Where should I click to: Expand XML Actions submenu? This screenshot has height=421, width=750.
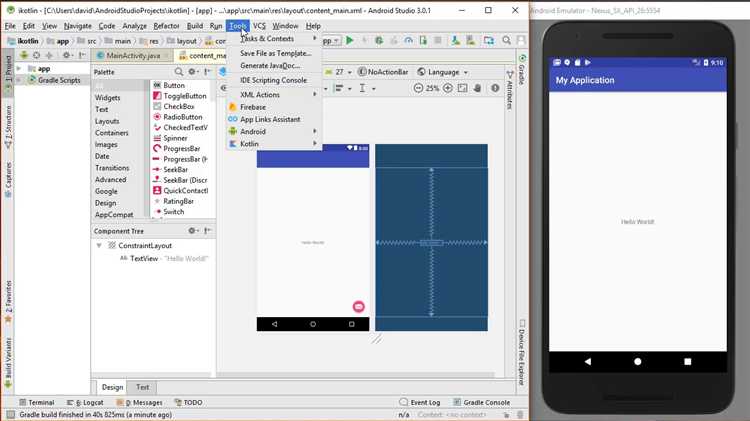273,95
